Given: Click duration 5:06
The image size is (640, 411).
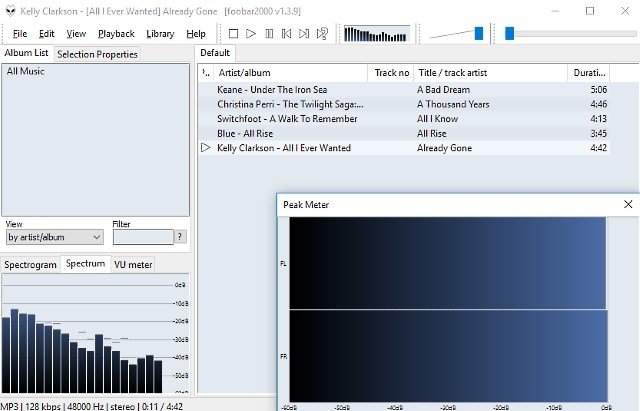Looking at the screenshot, I should [x=598, y=90].
